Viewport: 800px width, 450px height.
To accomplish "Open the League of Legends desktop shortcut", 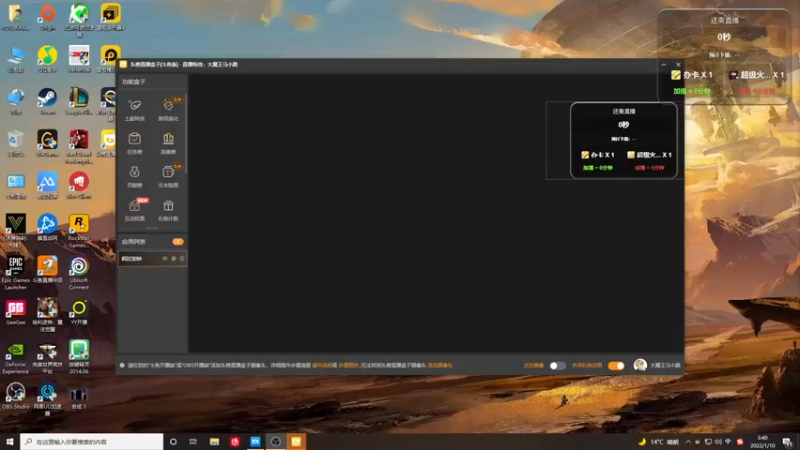I will (79, 102).
